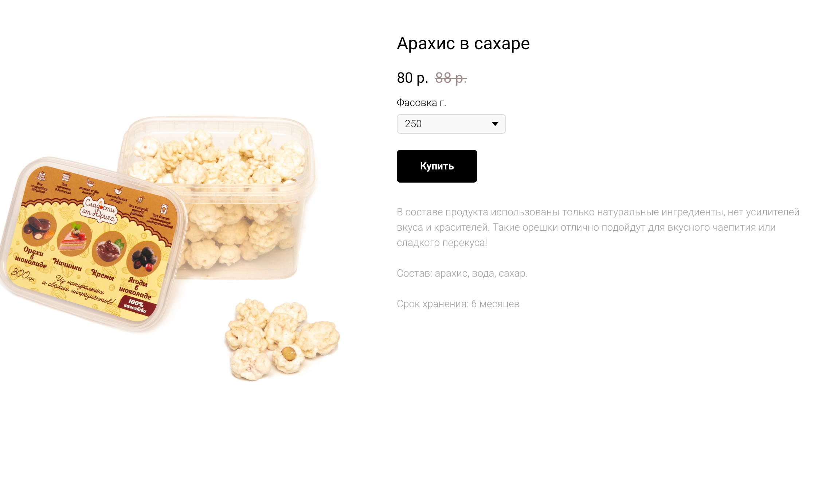This screenshot has height=504, width=814.
Task: Click the Кремы bowl picture on lid
Action: pyautogui.click(x=109, y=249)
